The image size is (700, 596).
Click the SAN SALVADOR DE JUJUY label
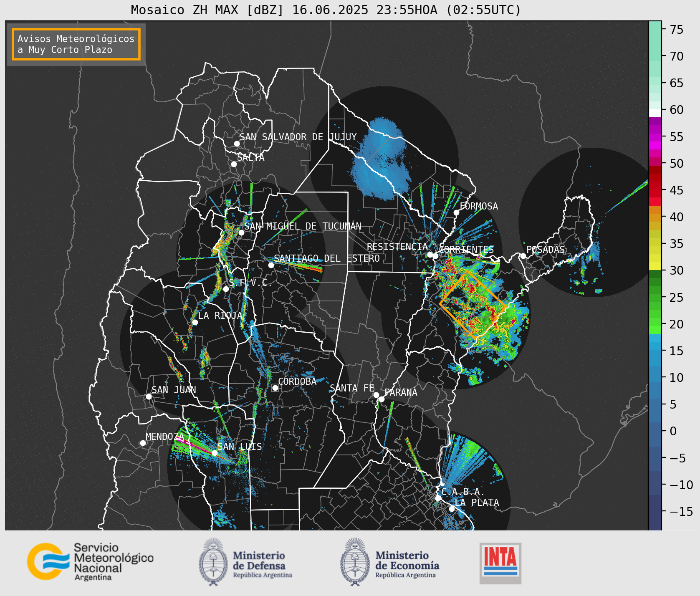298,137
